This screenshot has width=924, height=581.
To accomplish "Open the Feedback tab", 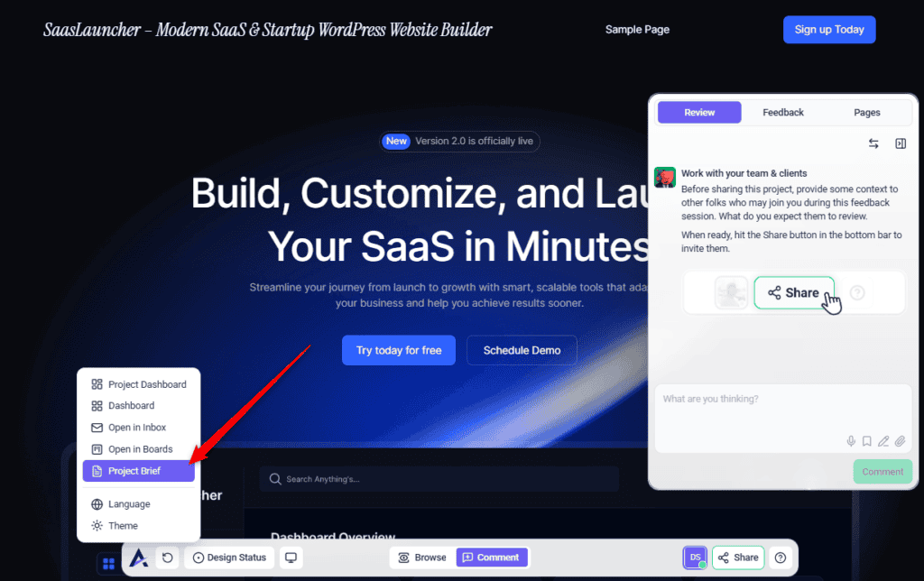I will (x=783, y=113).
